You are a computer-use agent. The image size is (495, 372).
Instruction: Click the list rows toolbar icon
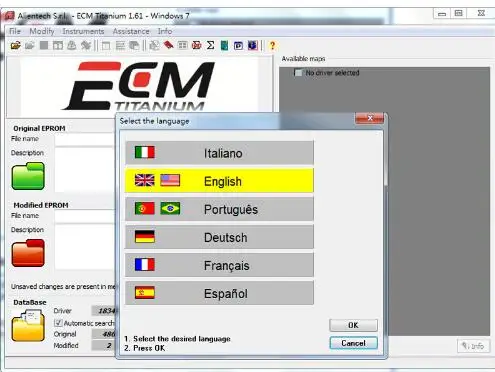click(120, 45)
